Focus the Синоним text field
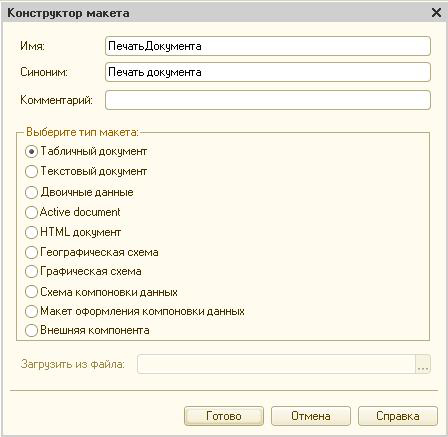Viewport: 448px width, 437px height. [x=268, y=72]
